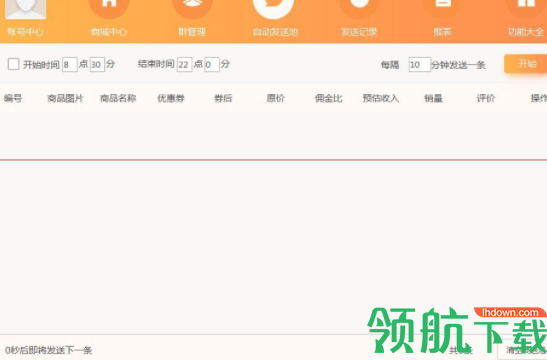Open the 发送记录 icon
The height and width of the screenshot is (360, 547).
pyautogui.click(x=359, y=8)
